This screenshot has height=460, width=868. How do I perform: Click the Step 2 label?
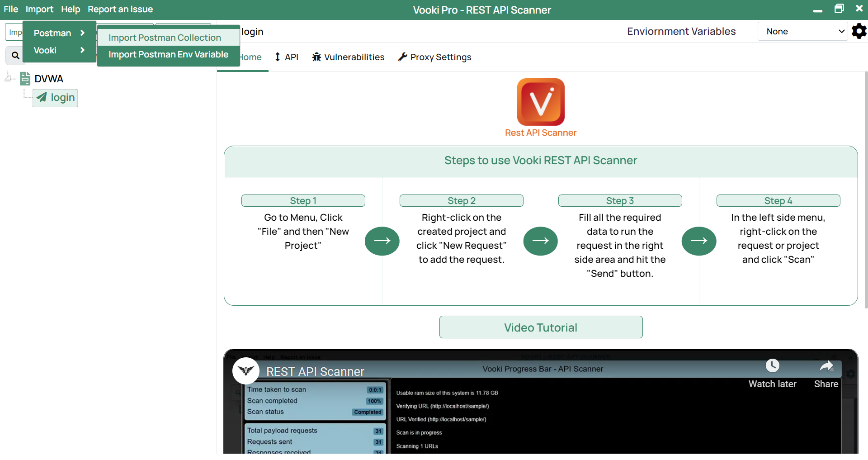coord(461,200)
